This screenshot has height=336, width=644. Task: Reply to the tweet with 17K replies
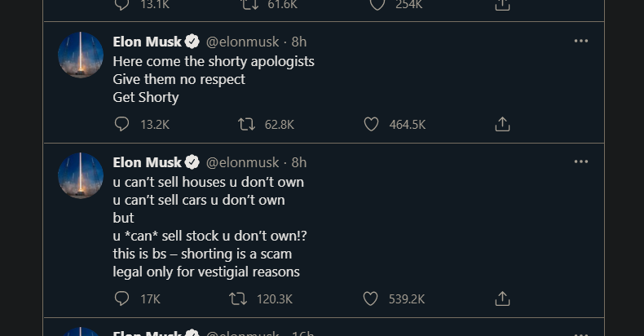click(x=122, y=298)
